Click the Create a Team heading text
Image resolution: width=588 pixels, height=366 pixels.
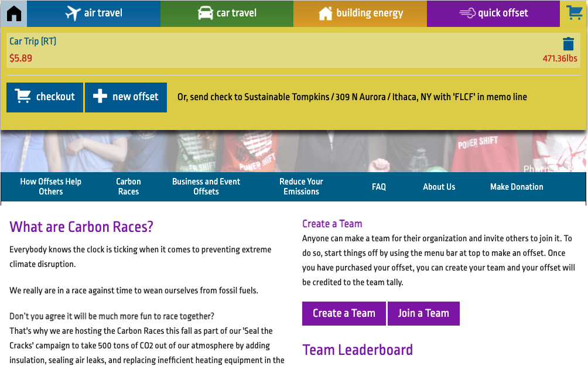coord(332,224)
